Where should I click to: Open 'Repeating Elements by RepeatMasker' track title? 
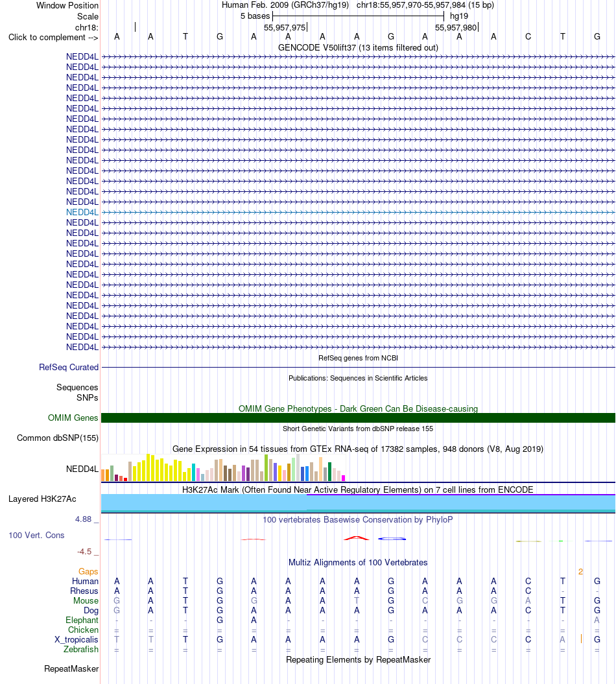coord(358,659)
